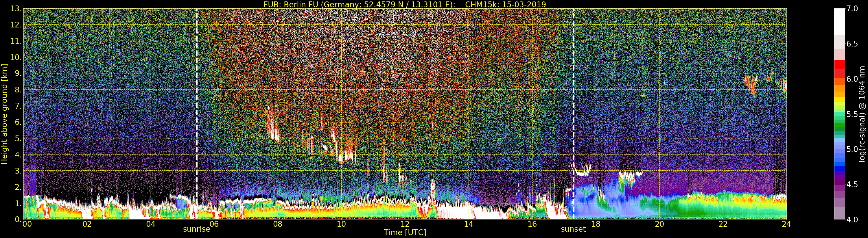Click the time axis tick '04'
The height and width of the screenshot is (238, 868).
tap(151, 224)
